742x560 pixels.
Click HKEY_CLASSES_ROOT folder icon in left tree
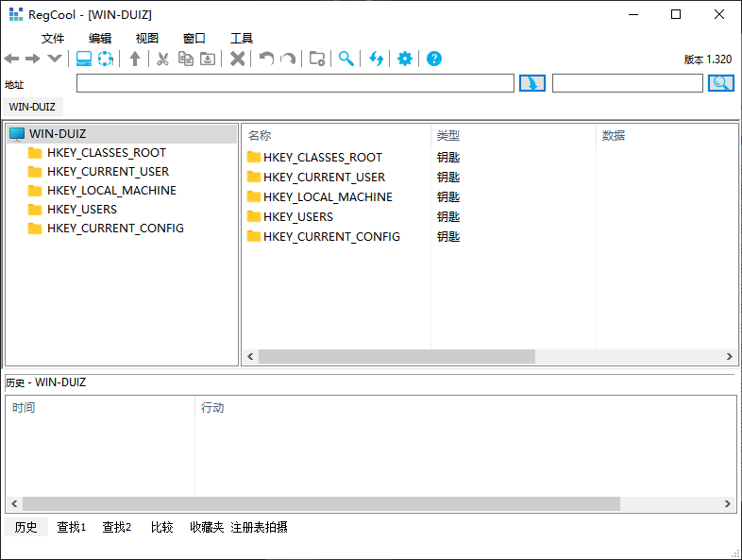(35, 153)
